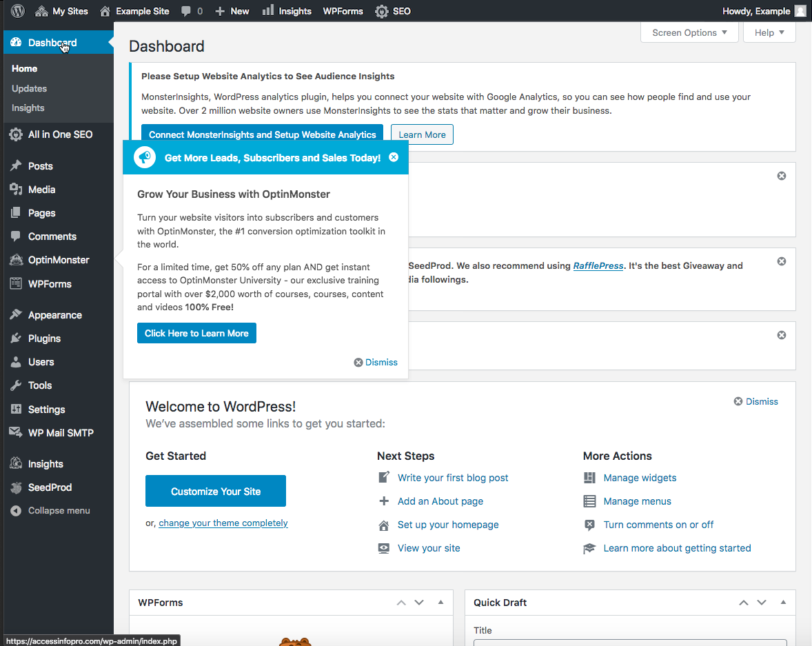Open the SEO gear in admin bar
This screenshot has width=812, height=646.
382,12
